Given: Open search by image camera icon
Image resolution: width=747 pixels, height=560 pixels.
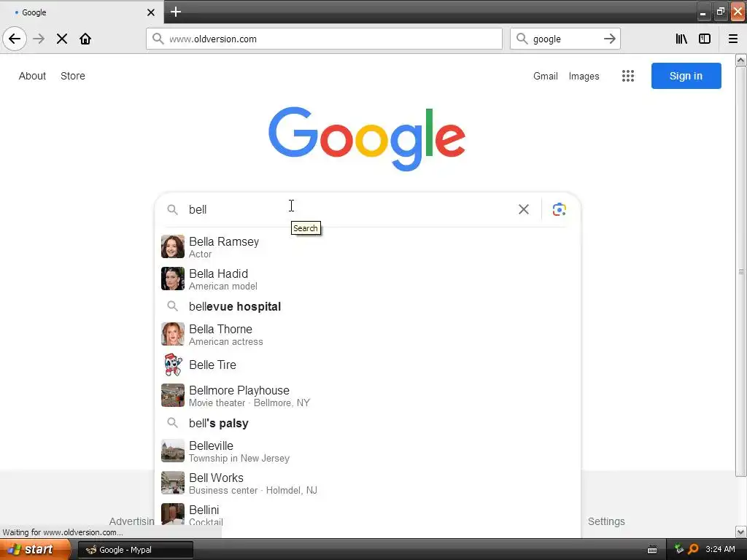Looking at the screenshot, I should [x=560, y=209].
